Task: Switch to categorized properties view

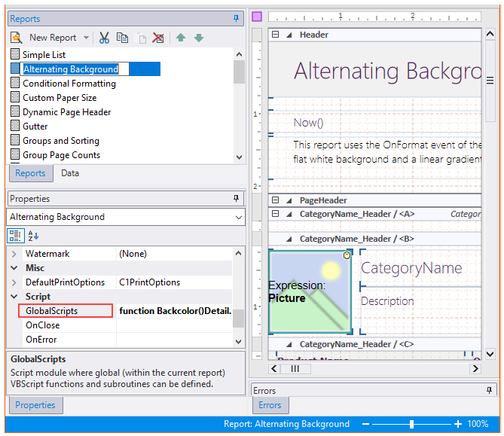Action: tap(17, 236)
